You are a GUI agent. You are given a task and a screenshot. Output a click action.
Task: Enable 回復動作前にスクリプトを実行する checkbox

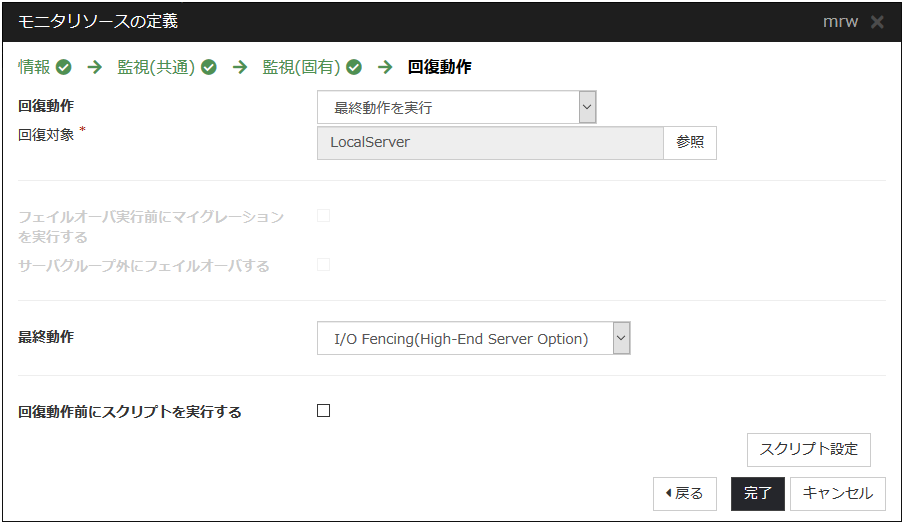pos(323,410)
